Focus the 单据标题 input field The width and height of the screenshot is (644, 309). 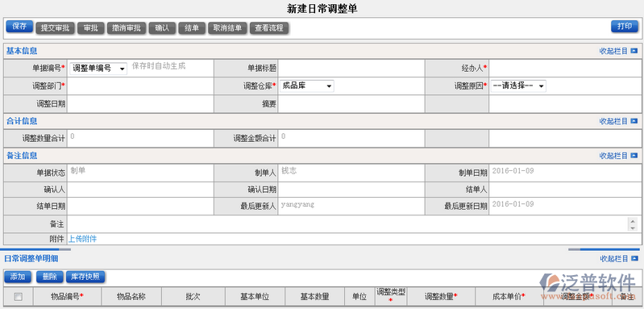(351, 69)
